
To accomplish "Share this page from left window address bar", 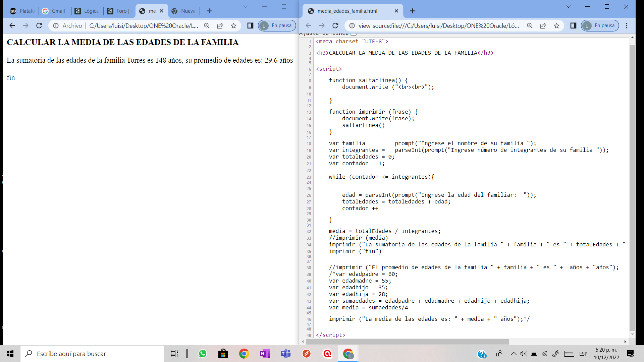I will click(x=220, y=25).
